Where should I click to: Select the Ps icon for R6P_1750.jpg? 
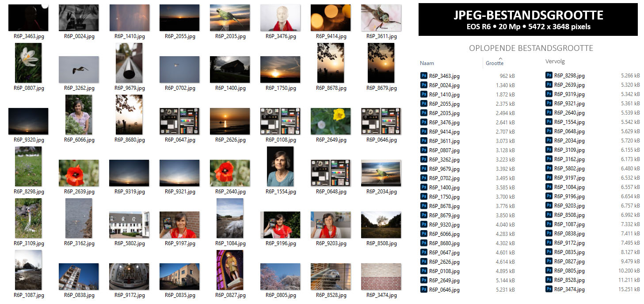(423, 196)
